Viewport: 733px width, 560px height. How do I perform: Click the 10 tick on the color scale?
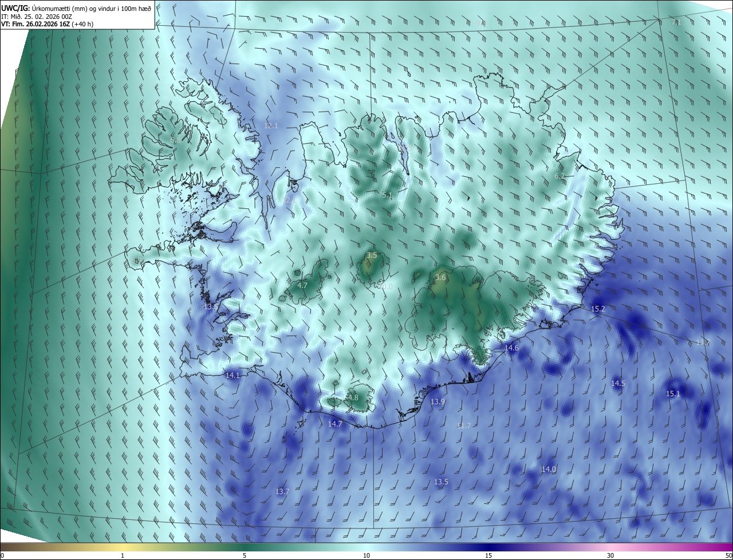(x=366, y=555)
